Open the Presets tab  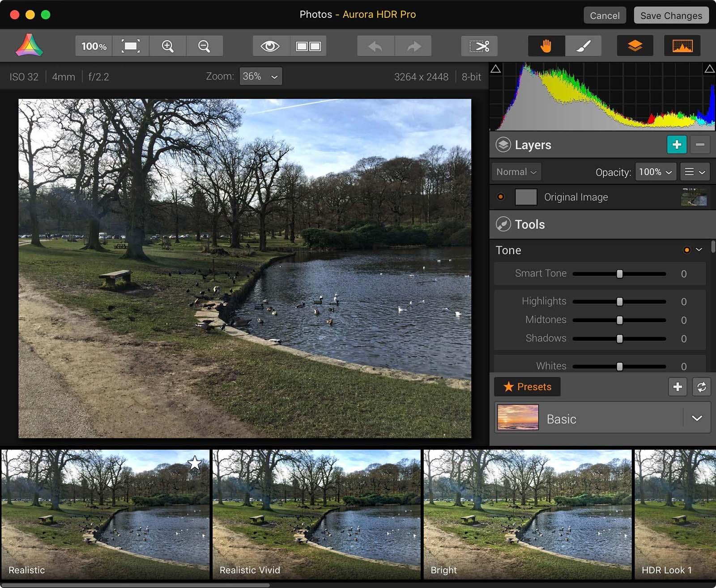tap(527, 387)
